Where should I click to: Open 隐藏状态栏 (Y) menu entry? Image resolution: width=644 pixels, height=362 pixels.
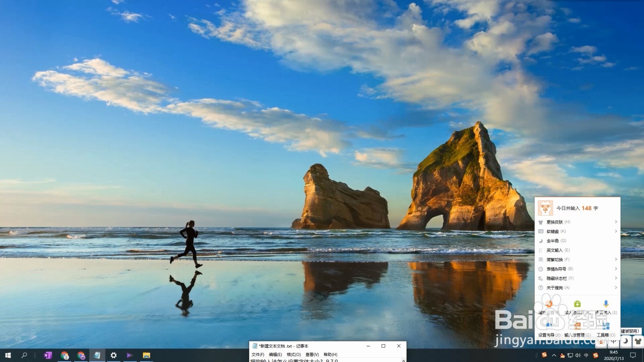pyautogui.click(x=578, y=278)
